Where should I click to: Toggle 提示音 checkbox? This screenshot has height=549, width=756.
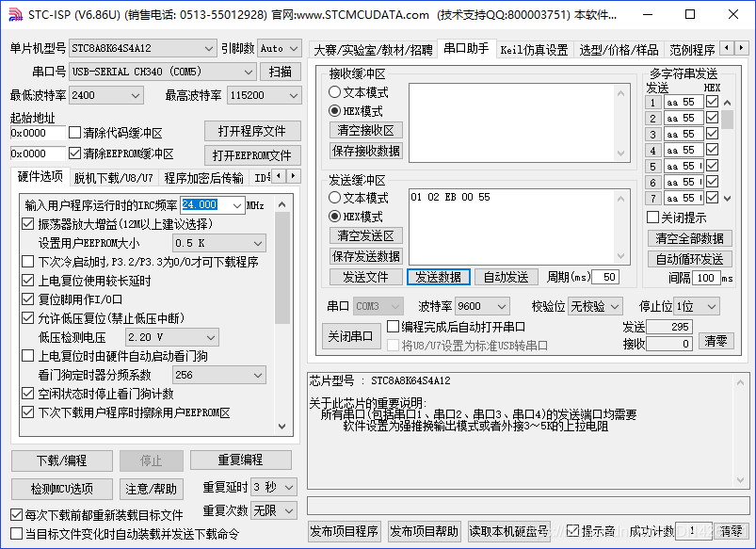point(572,531)
